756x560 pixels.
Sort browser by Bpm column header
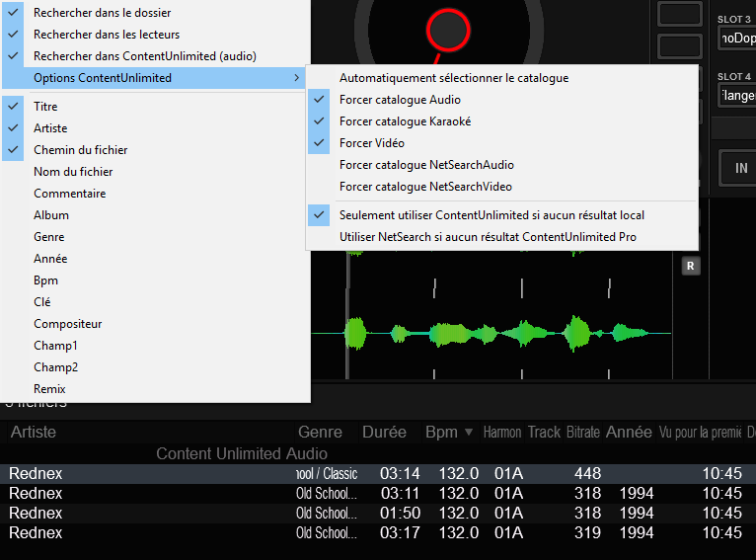450,432
